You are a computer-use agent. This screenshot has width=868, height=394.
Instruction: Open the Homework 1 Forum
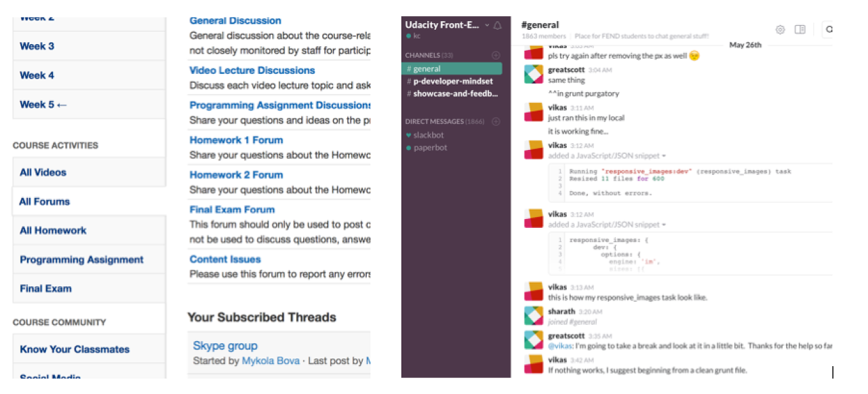pos(236,140)
